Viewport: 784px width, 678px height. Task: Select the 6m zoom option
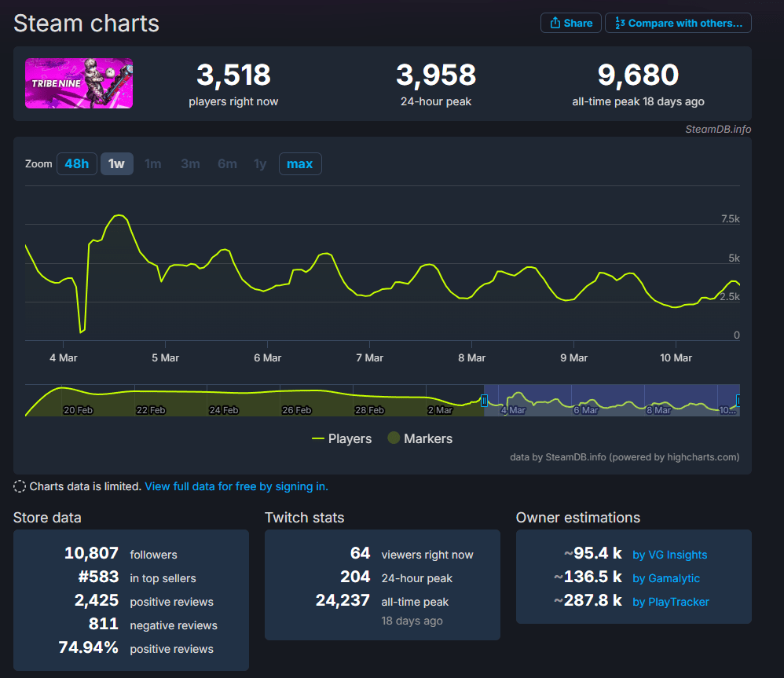click(x=226, y=163)
